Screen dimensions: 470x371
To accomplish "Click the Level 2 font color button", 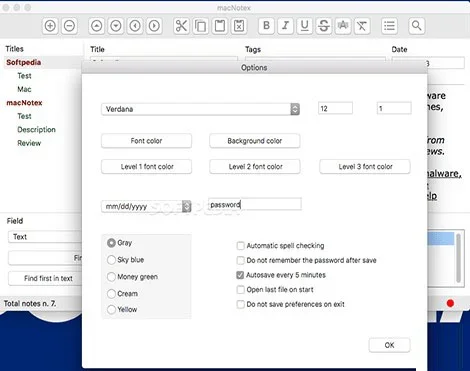I will point(255,166).
